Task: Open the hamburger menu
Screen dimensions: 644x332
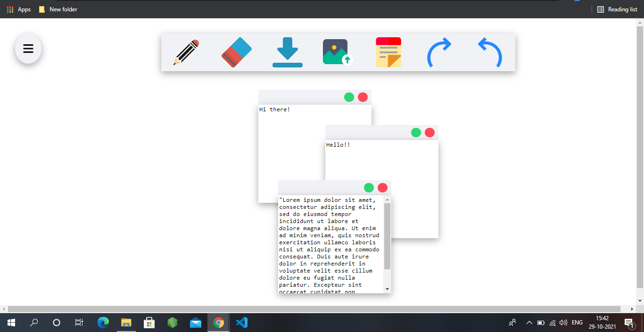Action: coord(28,48)
